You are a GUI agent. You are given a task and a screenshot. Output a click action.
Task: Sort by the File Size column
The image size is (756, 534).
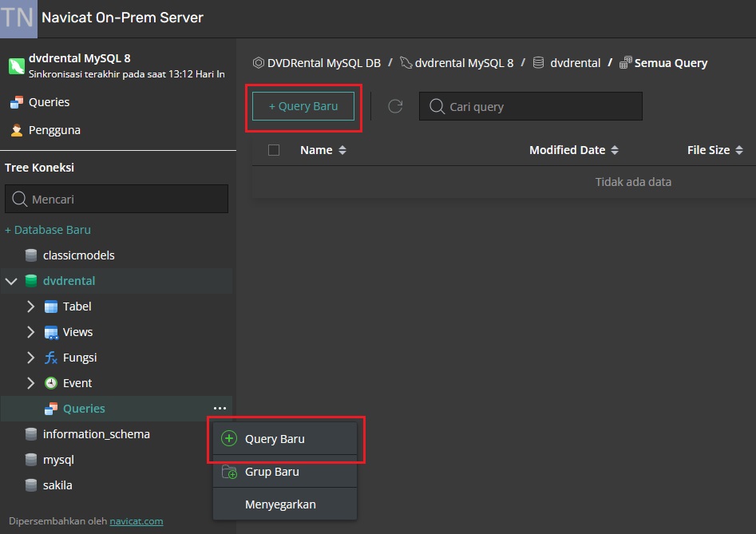point(715,150)
